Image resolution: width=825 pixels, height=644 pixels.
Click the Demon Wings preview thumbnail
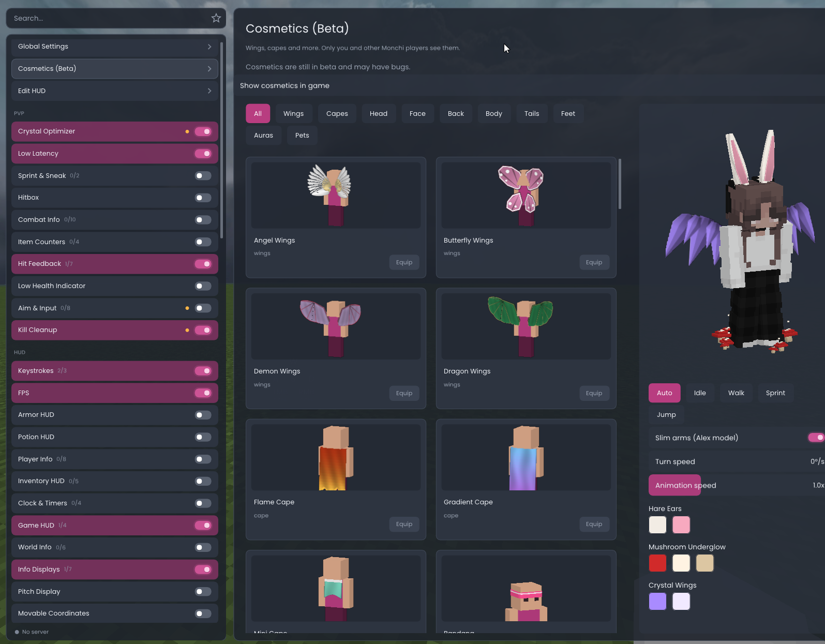pos(336,326)
